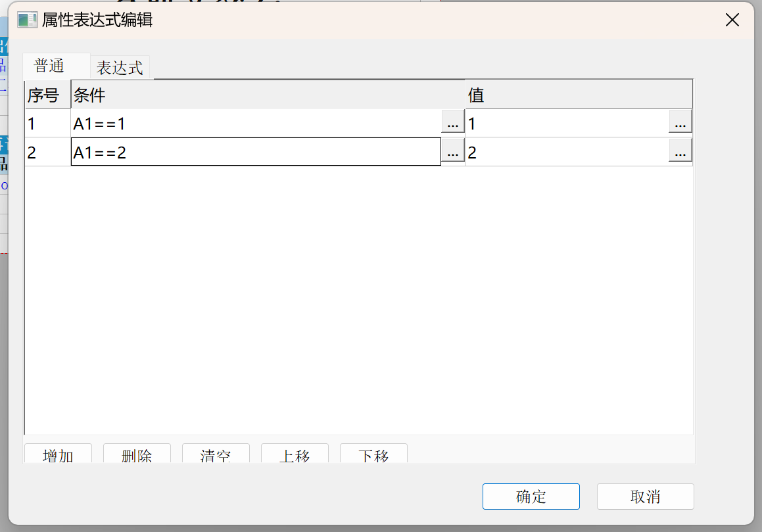Close the 属性表达式编辑 dialog window

[x=732, y=20]
